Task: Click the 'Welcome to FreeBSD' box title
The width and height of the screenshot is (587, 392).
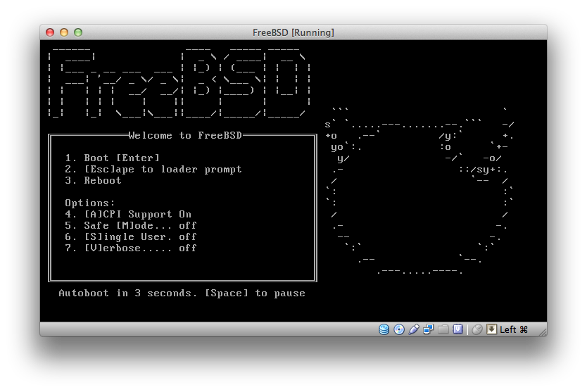Action: (185, 135)
